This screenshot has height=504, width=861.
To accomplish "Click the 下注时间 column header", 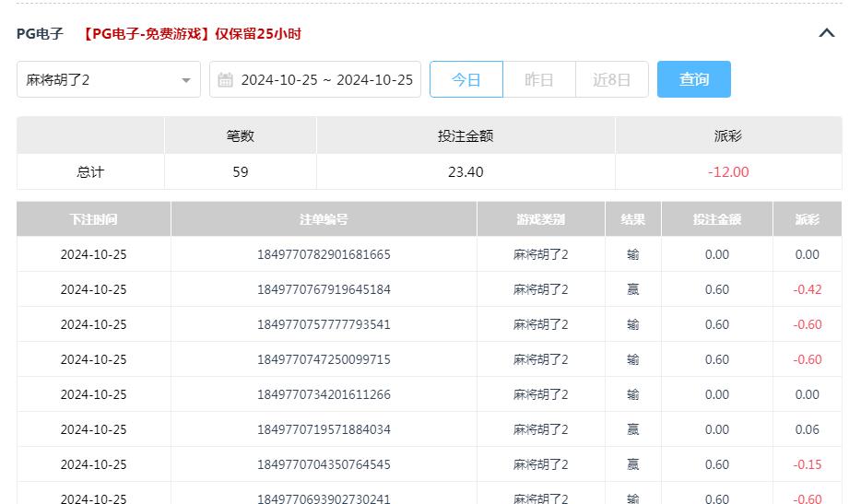I will pyautogui.click(x=94, y=219).
